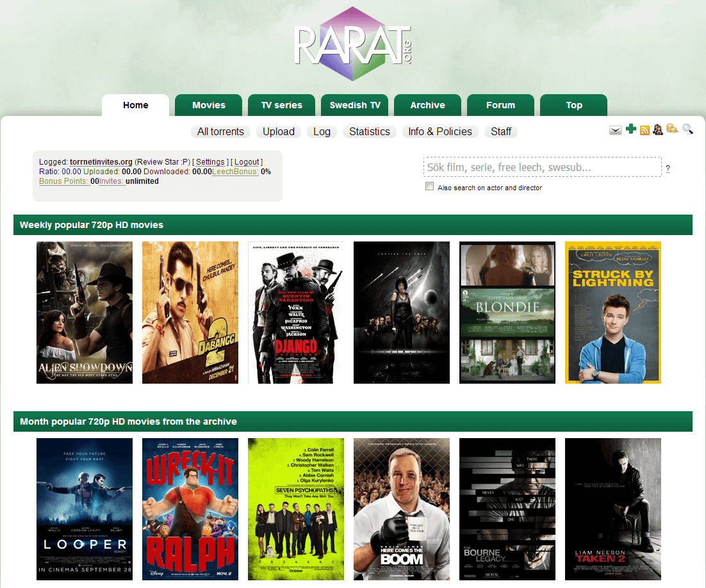Open the dark sci-fi poster before Blondie
The image size is (706, 588).
coord(402,313)
